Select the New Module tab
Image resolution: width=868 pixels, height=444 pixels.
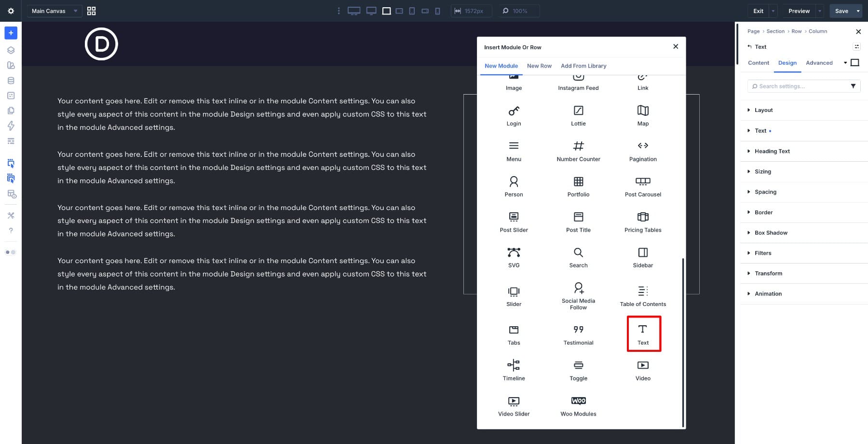[501, 66]
